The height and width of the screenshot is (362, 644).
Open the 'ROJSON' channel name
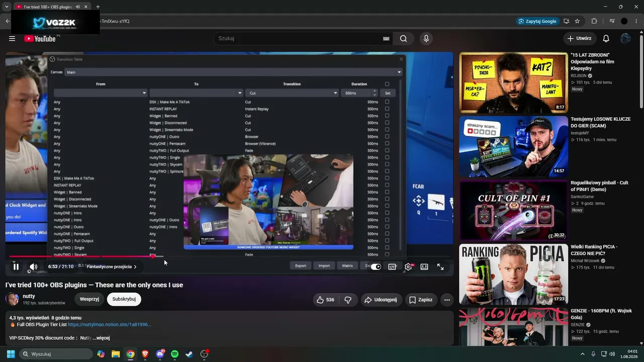pos(579,76)
